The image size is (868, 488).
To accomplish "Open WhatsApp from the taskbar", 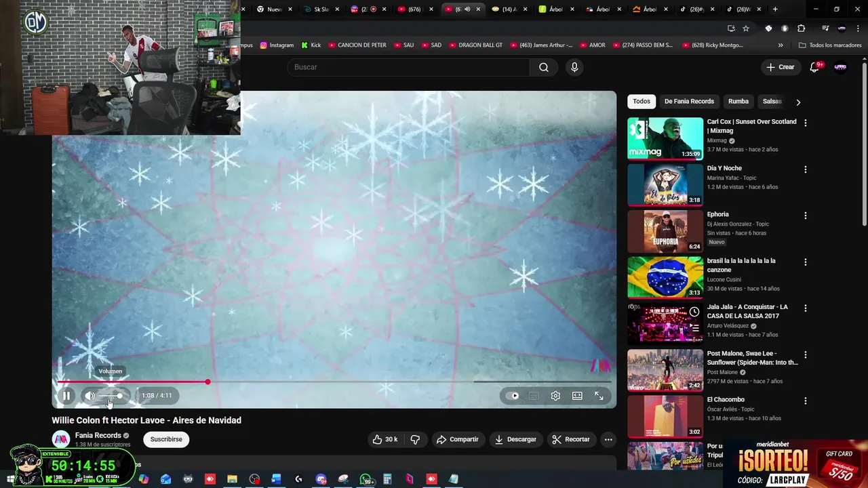I will (x=366, y=479).
